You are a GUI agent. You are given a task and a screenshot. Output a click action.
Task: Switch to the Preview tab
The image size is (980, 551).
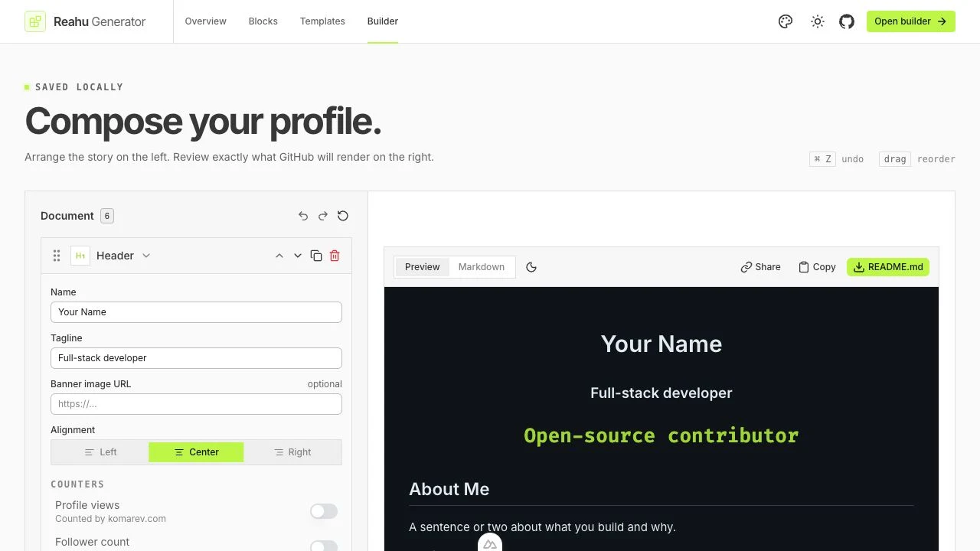click(x=423, y=267)
